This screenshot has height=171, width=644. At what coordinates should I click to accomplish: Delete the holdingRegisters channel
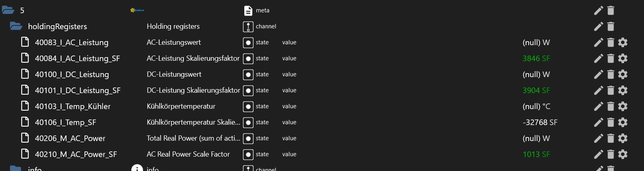pos(610,26)
